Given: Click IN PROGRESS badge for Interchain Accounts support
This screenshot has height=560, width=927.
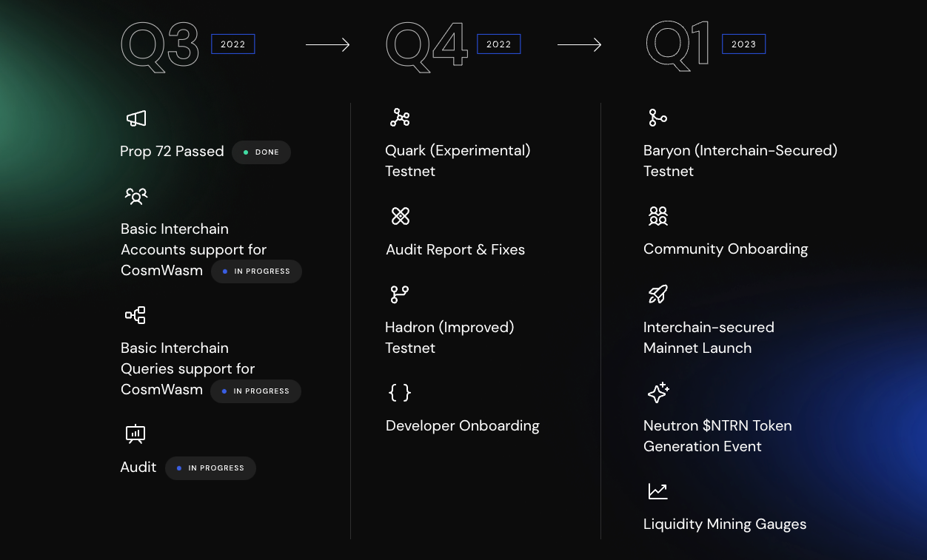Looking at the screenshot, I should point(256,271).
